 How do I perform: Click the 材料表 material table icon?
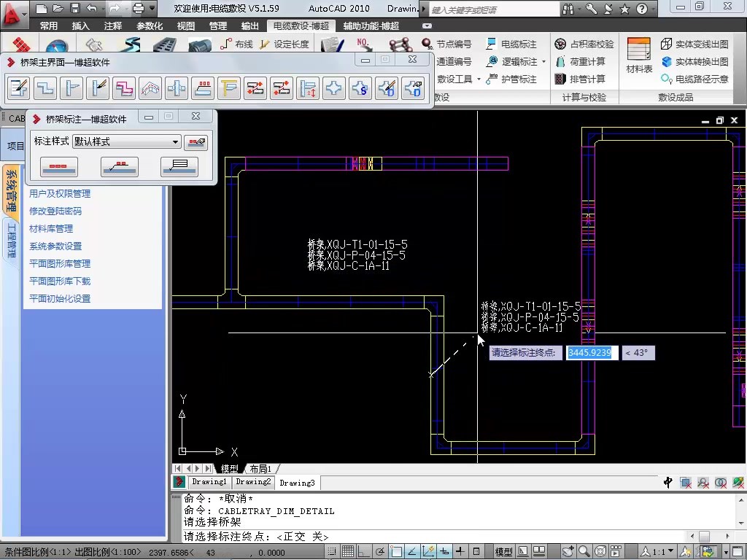[639, 55]
